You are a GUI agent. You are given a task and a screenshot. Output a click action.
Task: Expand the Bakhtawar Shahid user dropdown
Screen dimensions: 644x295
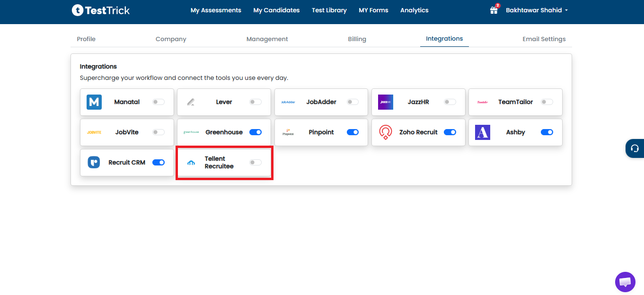[x=537, y=10]
